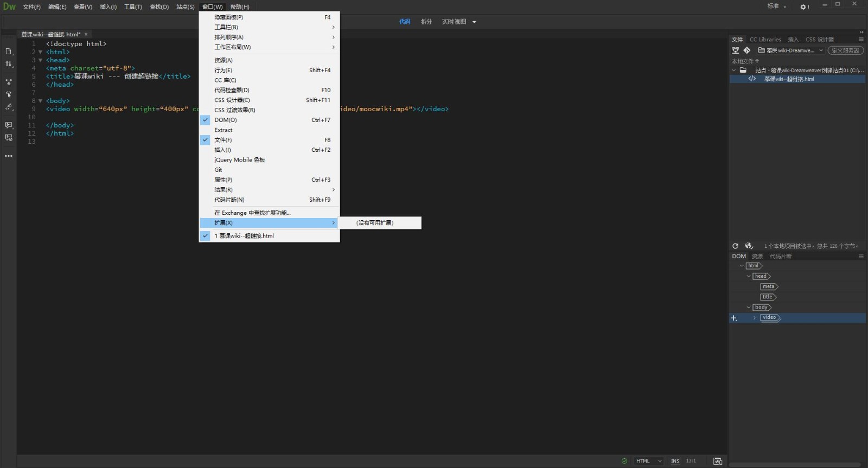Screen dimensions: 868x468
Task: Switch to the CC Libraries panel tab
Action: 765,39
